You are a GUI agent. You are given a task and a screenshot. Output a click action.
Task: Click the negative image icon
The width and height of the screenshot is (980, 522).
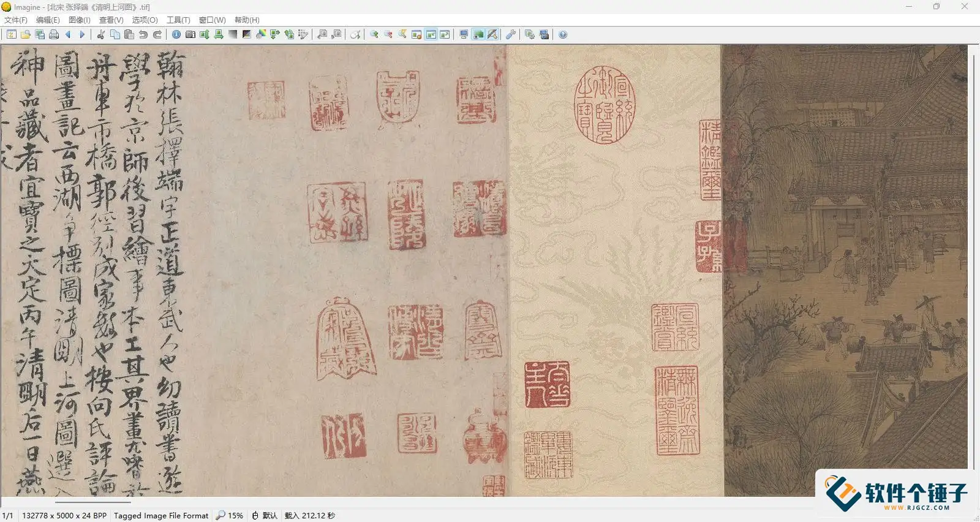pyautogui.click(x=246, y=34)
